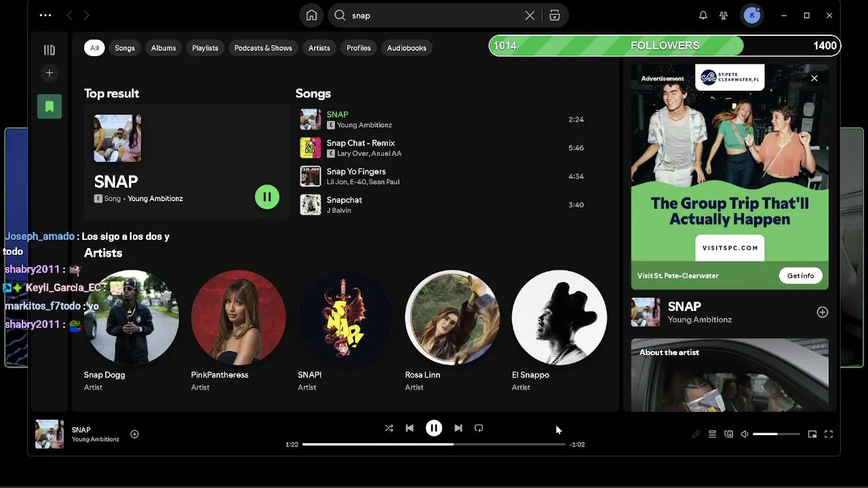Select the Songs filter chip

coord(125,48)
